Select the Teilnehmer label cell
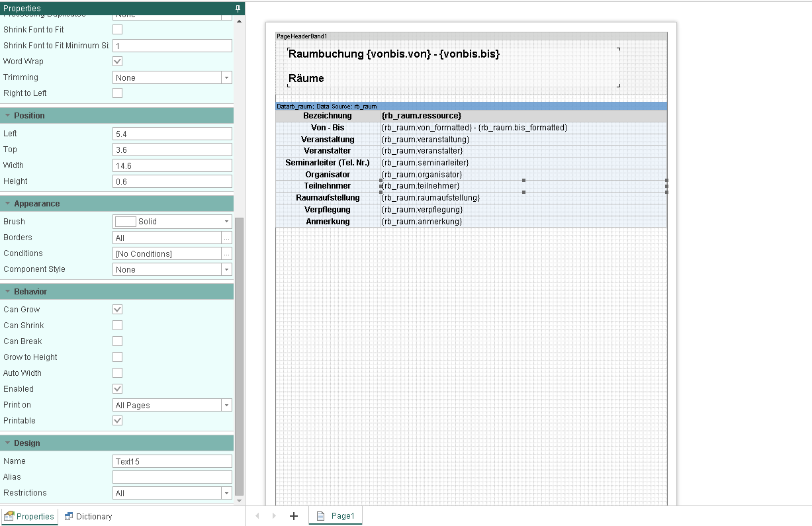 328,186
